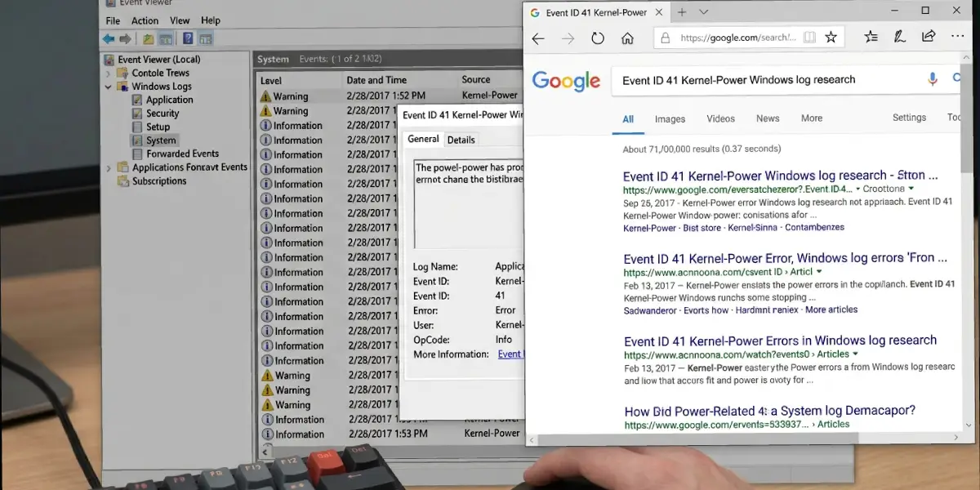Click the Google voice search microphone
The width and height of the screenshot is (980, 490).
pyautogui.click(x=933, y=79)
